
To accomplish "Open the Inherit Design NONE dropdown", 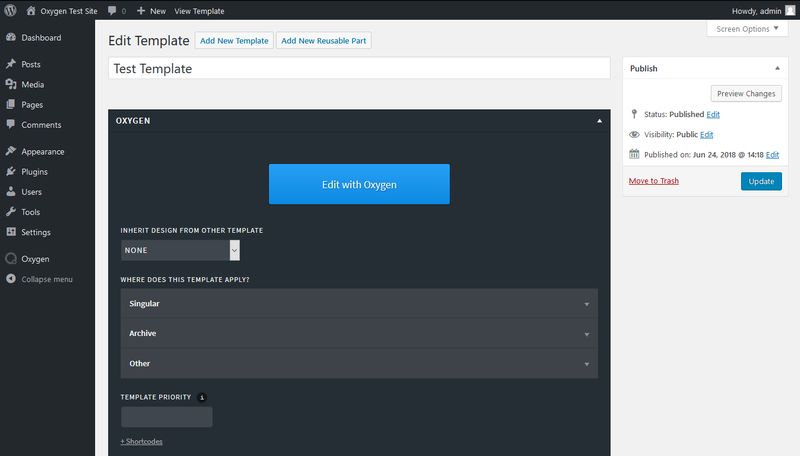I will click(180, 250).
